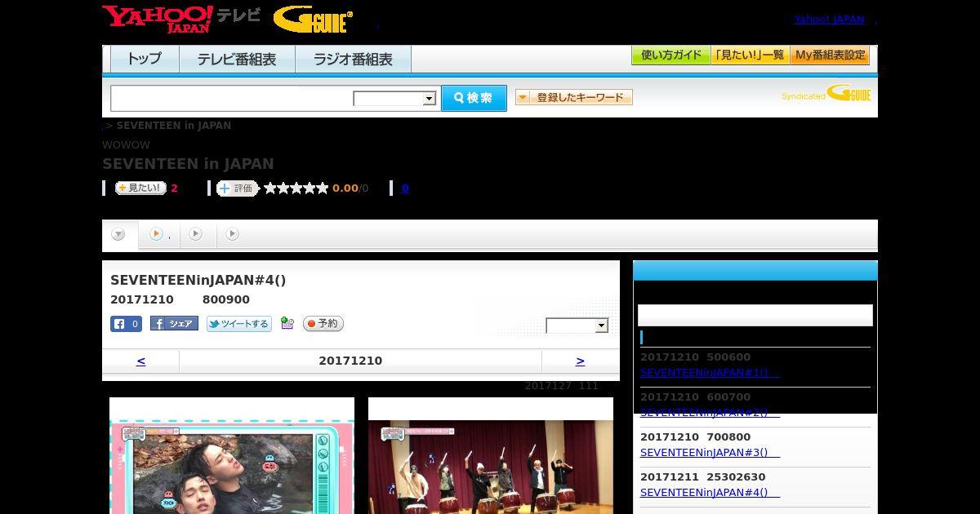Open the My番組表設定 button

(830, 55)
